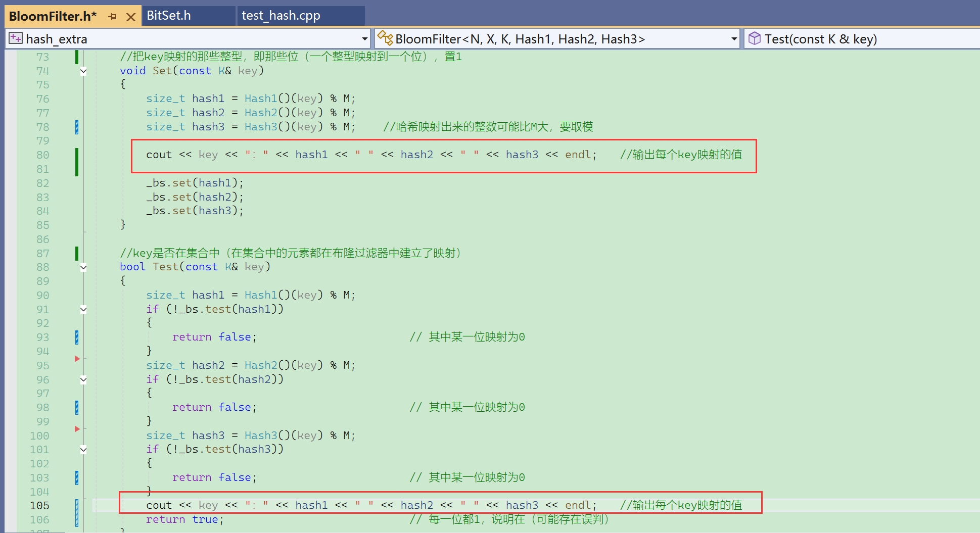The image size is (980, 533).
Task: Click the Hash1 type on line 76
Action: coord(261,99)
